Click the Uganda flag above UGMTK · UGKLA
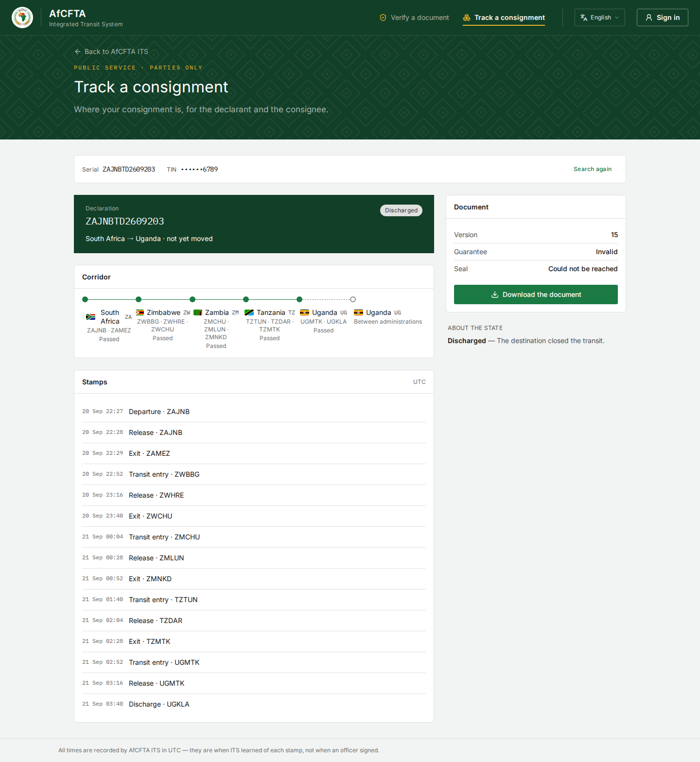Screen dimensions: 700x762 click(305, 312)
